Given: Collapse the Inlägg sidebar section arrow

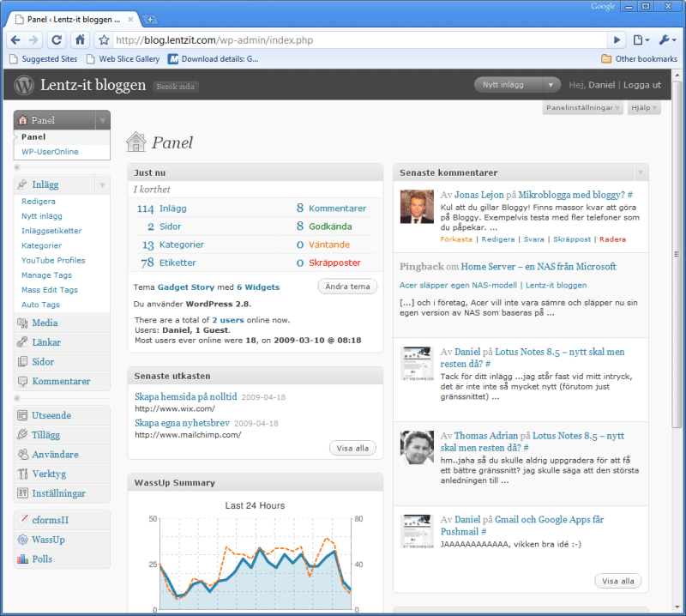Looking at the screenshot, I should (x=102, y=184).
